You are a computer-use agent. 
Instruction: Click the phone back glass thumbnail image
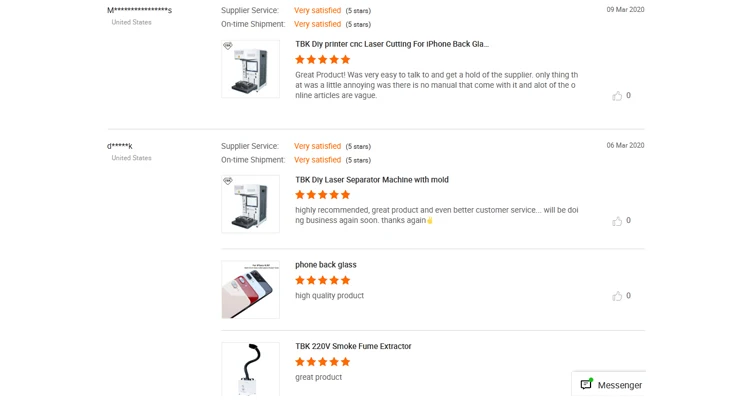click(x=250, y=290)
